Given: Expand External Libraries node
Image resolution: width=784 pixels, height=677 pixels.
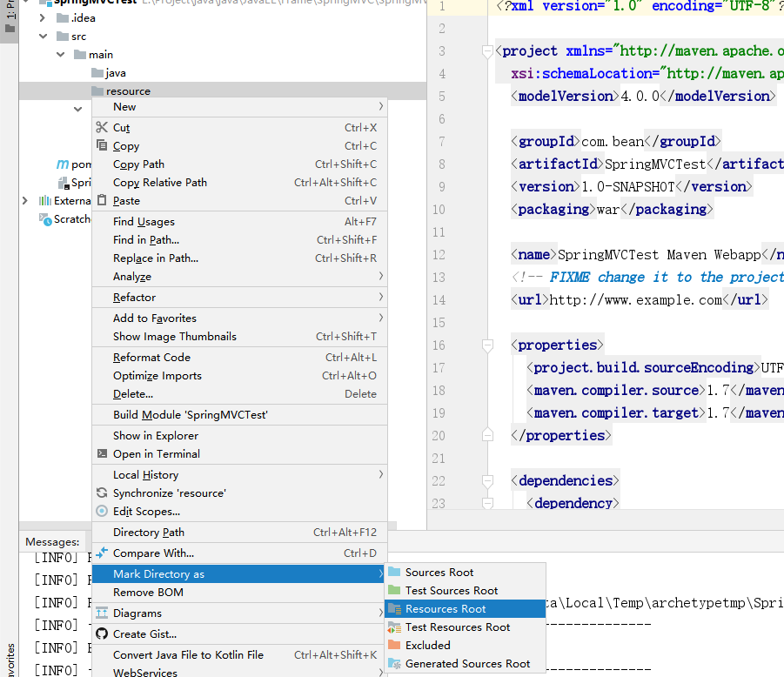Looking at the screenshot, I should (25, 200).
